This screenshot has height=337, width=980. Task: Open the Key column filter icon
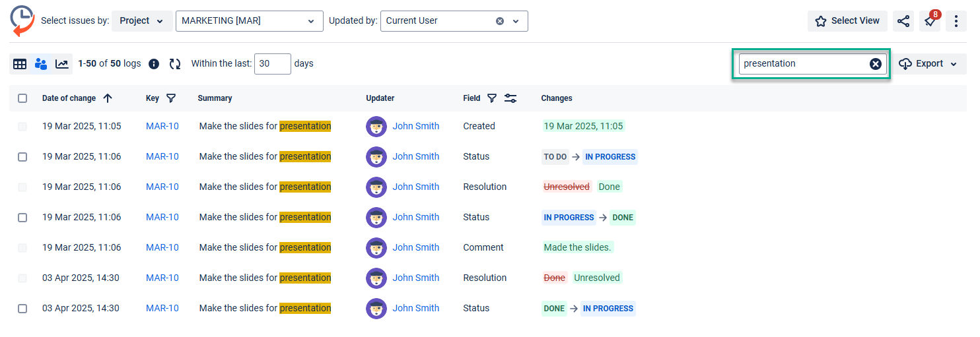pyautogui.click(x=171, y=98)
